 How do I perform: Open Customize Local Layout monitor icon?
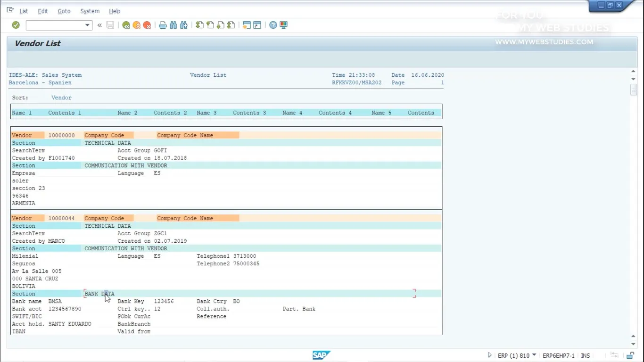tap(283, 25)
